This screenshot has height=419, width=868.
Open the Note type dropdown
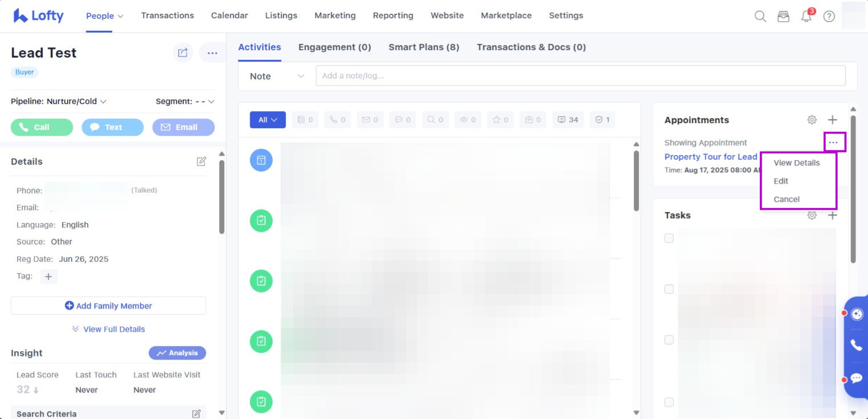(277, 76)
